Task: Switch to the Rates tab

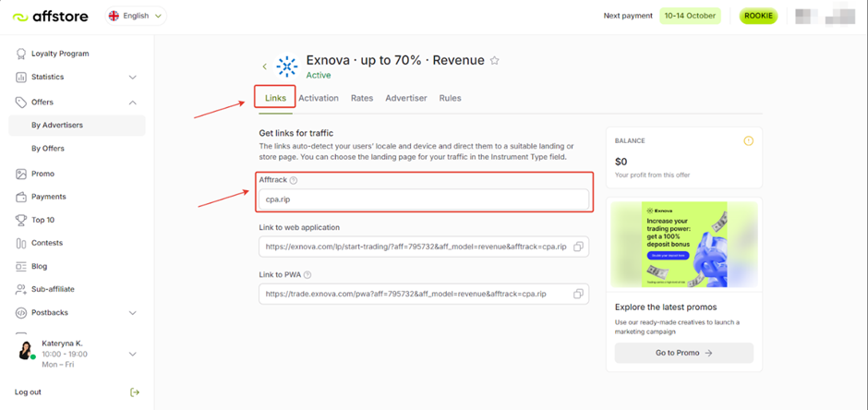Action: click(362, 98)
